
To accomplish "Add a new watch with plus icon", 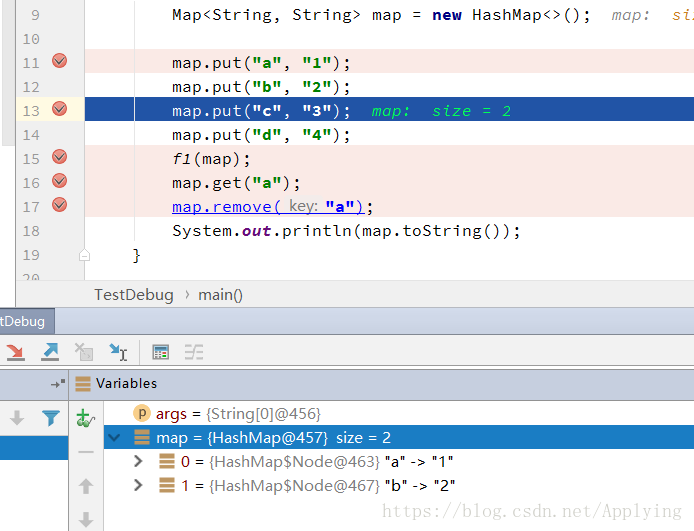I will click(x=85, y=418).
